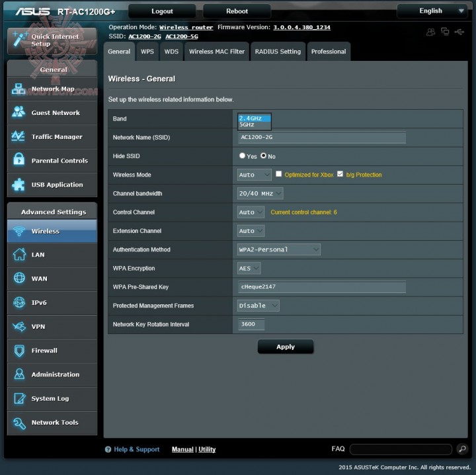The width and height of the screenshot is (476, 475).
Task: Choose 5GHz in Band list
Action: click(255, 124)
